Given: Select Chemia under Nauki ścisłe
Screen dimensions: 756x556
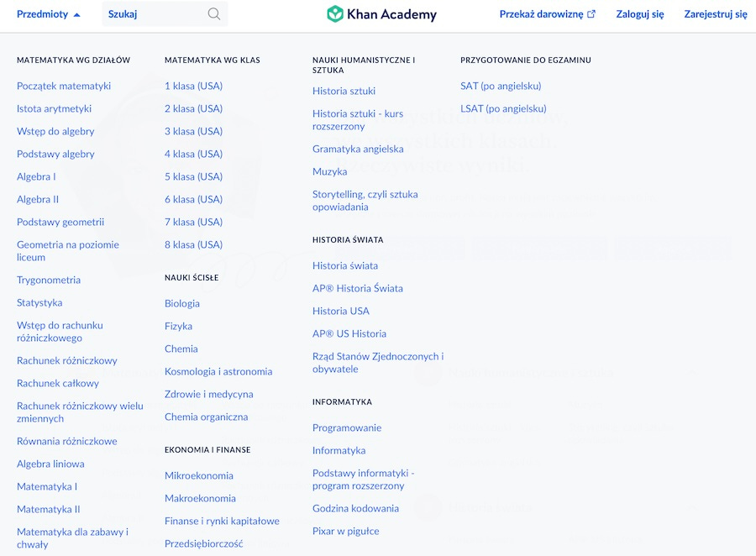Looking at the screenshot, I should point(181,349).
